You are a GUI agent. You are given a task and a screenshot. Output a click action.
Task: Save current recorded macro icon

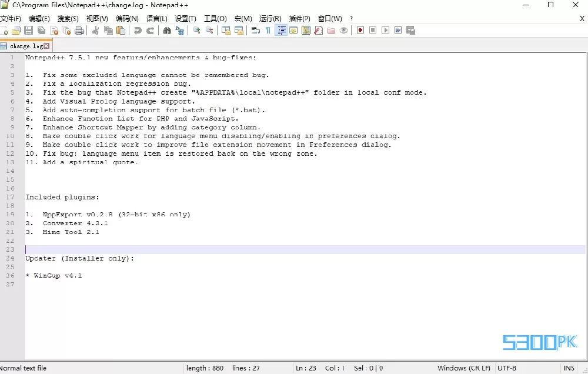click(x=410, y=31)
